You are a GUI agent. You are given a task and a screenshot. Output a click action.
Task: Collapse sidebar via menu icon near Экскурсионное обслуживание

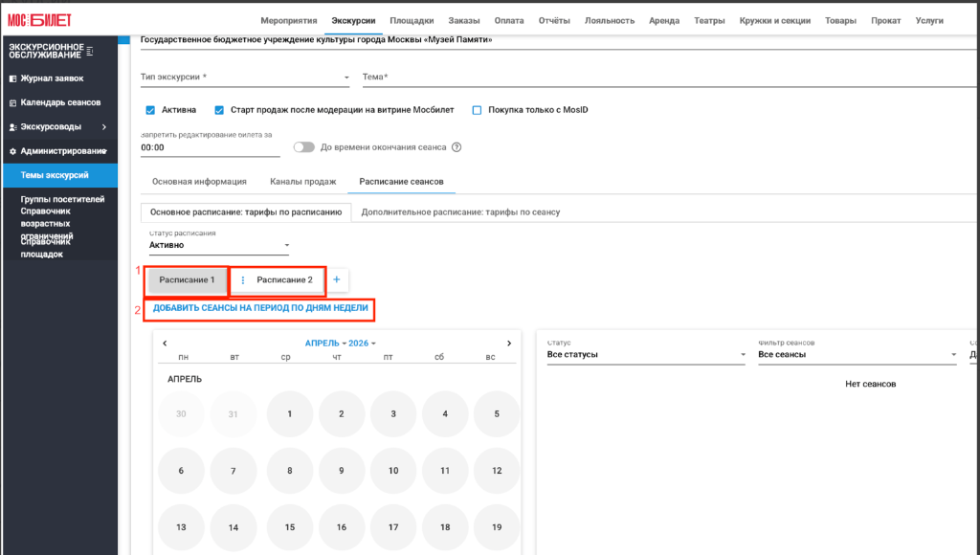coord(90,51)
